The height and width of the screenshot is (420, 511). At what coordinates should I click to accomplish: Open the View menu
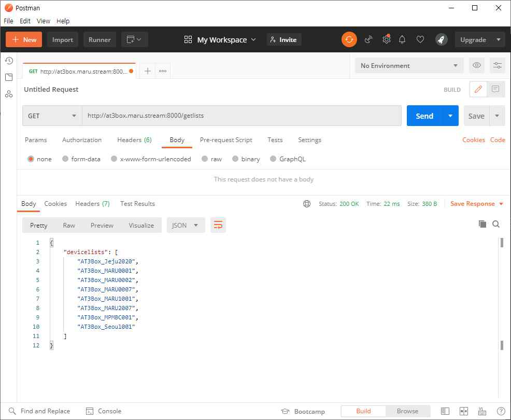(44, 21)
